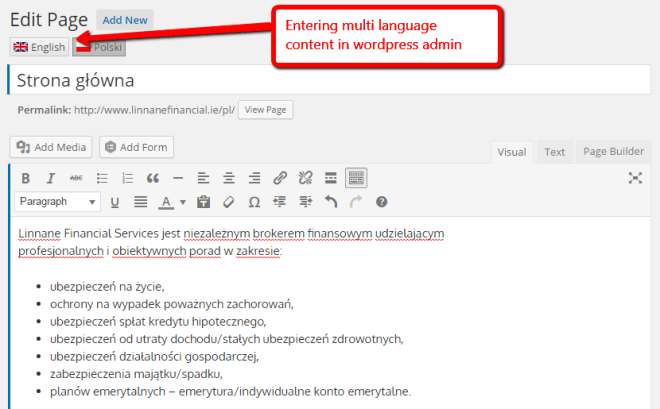Insert a special character

[x=254, y=202]
